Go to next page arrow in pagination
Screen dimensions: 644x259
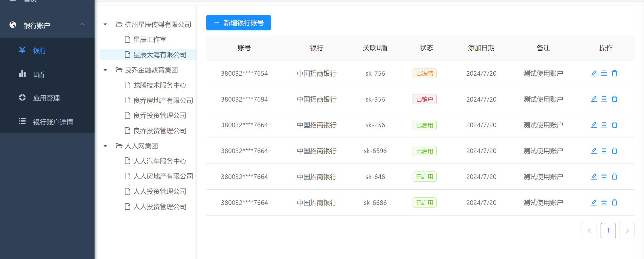pyautogui.click(x=627, y=231)
